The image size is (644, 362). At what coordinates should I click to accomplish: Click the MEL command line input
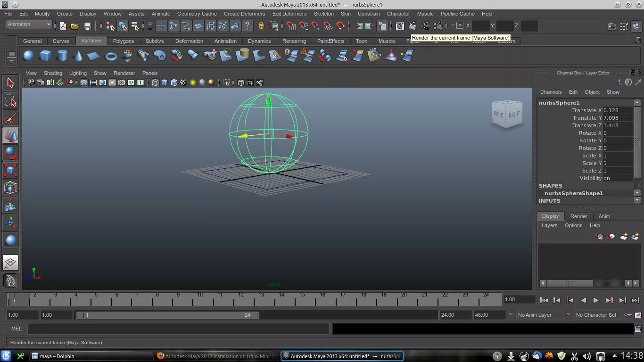178,329
